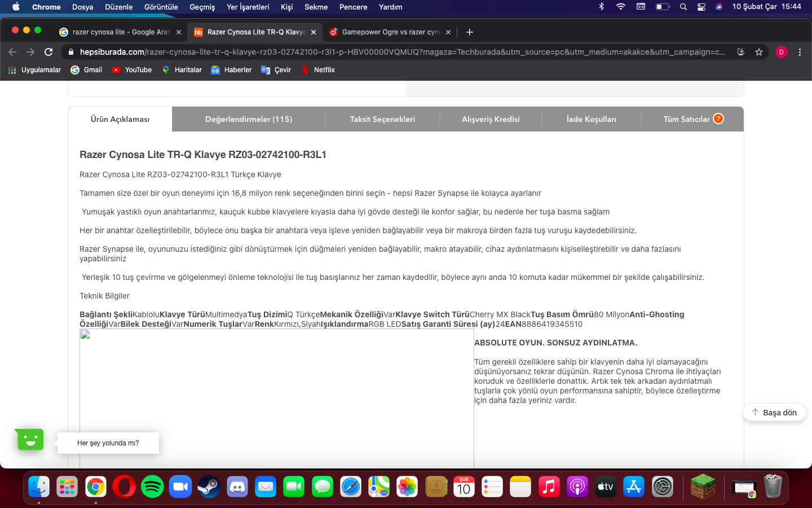
Task: Open Zoom from the Dock
Action: (x=180, y=487)
